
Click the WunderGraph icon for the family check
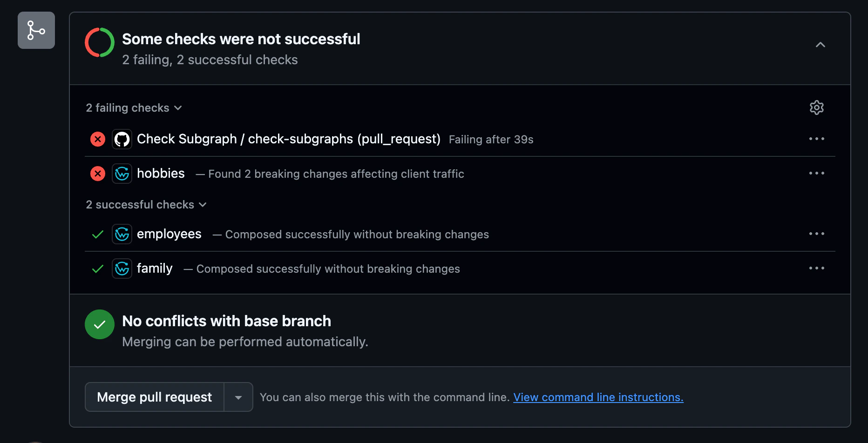point(122,268)
